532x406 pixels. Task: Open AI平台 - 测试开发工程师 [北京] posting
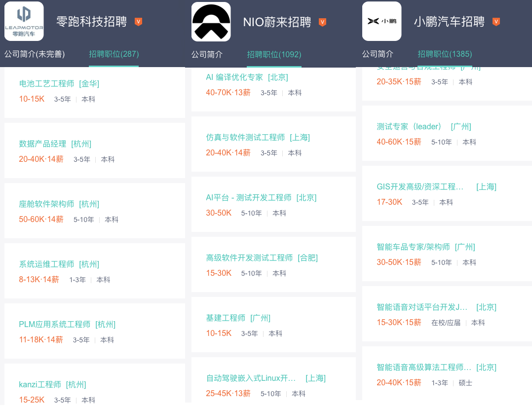pyautogui.click(x=261, y=197)
